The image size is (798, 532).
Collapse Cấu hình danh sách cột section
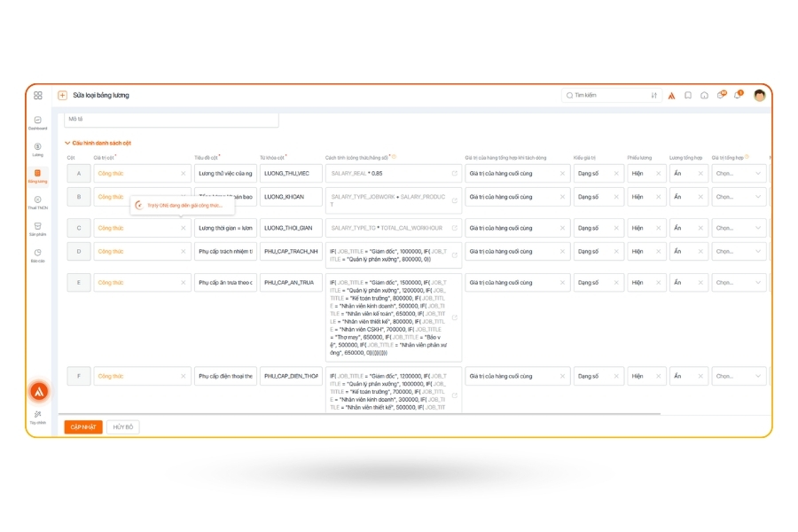[x=67, y=143]
